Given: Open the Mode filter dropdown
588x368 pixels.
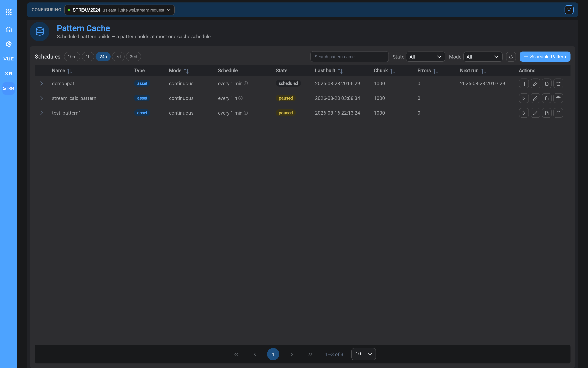Looking at the screenshot, I should (482, 57).
